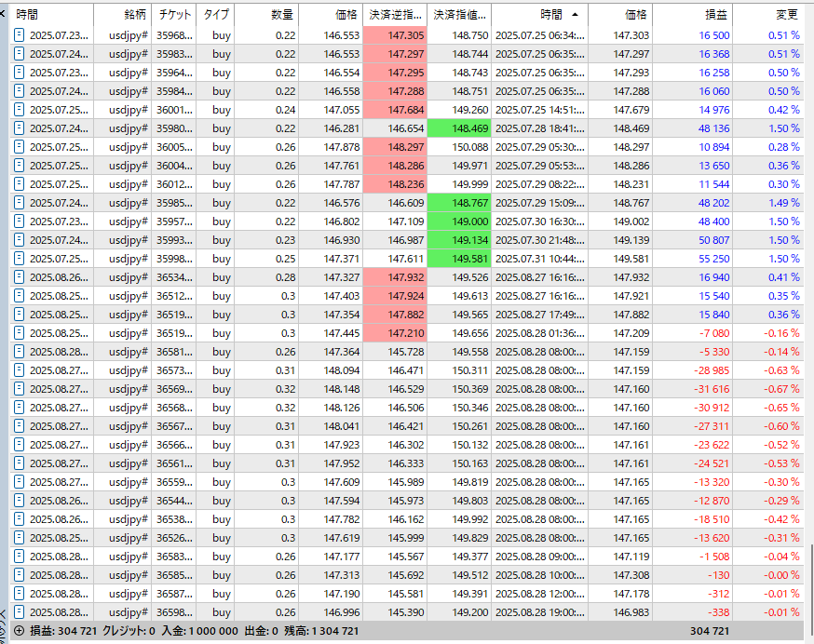Click the row icon for ticket 36004

[x=20, y=166]
